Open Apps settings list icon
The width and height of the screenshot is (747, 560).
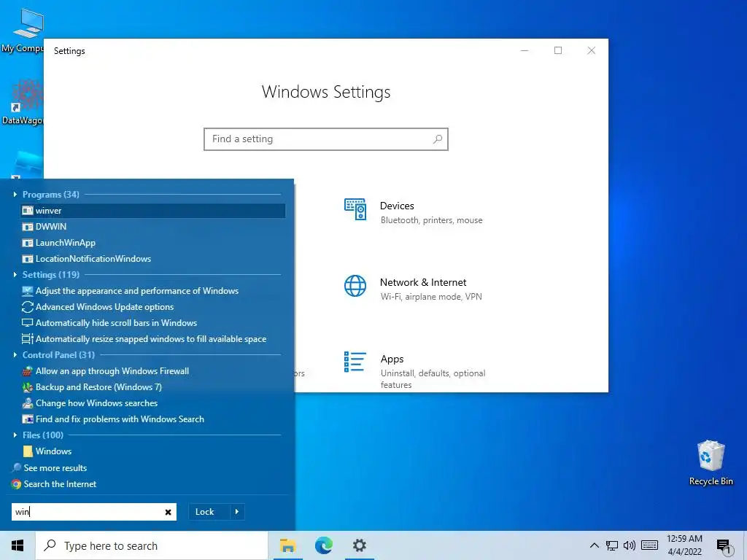coord(355,362)
